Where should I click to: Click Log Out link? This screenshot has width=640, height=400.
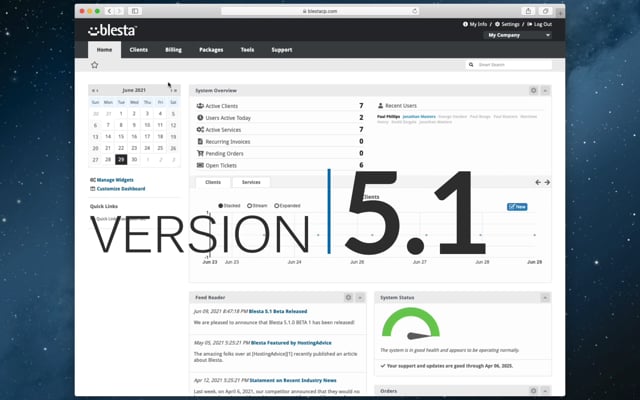click(539, 24)
